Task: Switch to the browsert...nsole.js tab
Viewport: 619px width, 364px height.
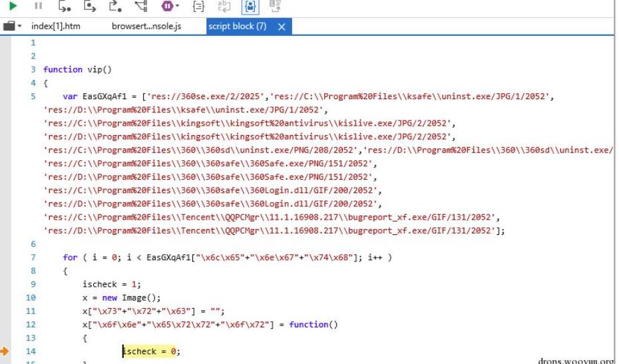Action: coord(146,26)
